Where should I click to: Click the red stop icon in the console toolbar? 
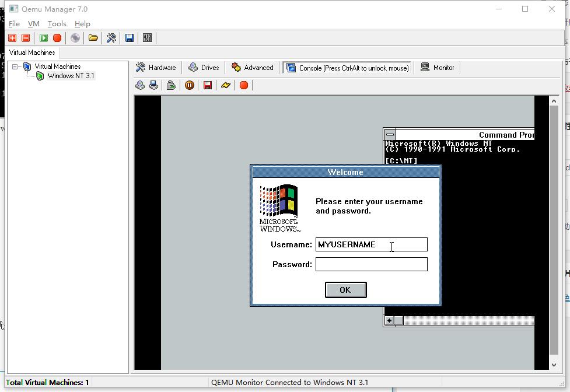pos(244,85)
